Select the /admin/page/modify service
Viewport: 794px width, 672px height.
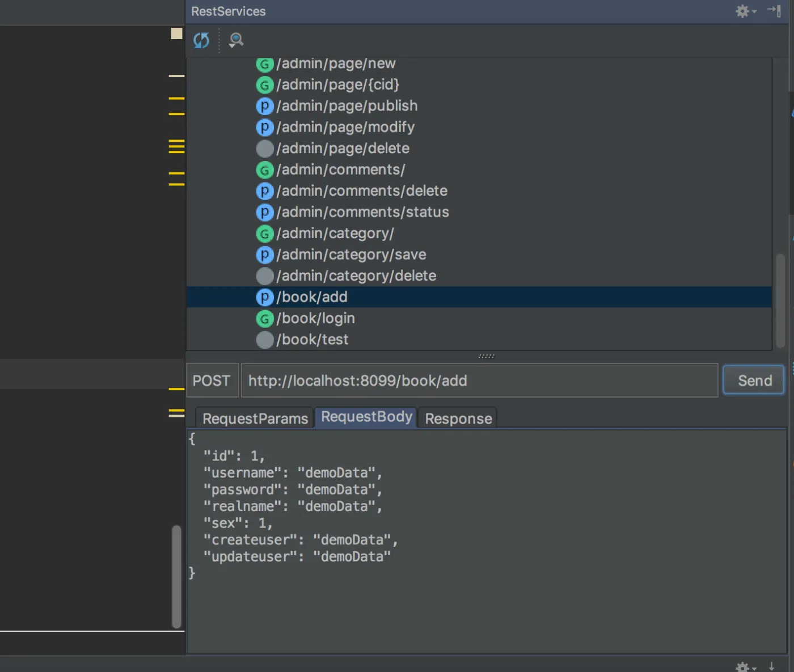click(345, 127)
